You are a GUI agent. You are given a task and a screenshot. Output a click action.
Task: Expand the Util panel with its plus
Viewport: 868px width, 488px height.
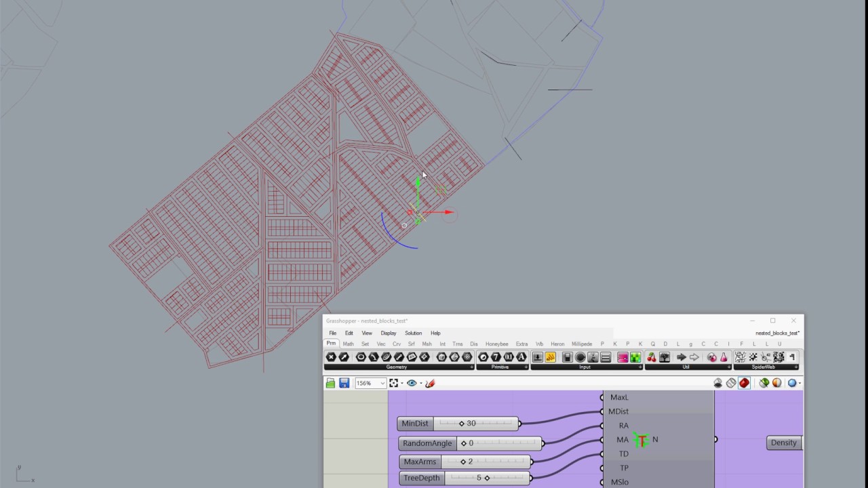(729, 367)
